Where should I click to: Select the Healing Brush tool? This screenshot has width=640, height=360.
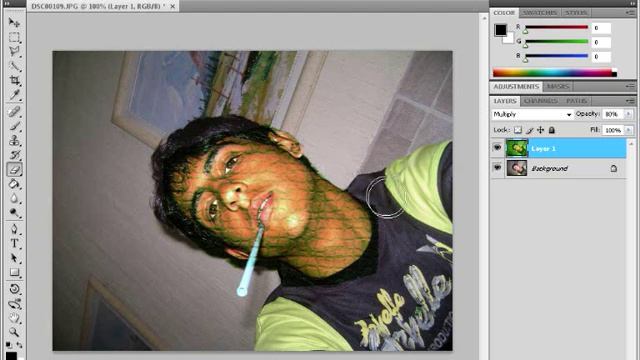click(14, 111)
